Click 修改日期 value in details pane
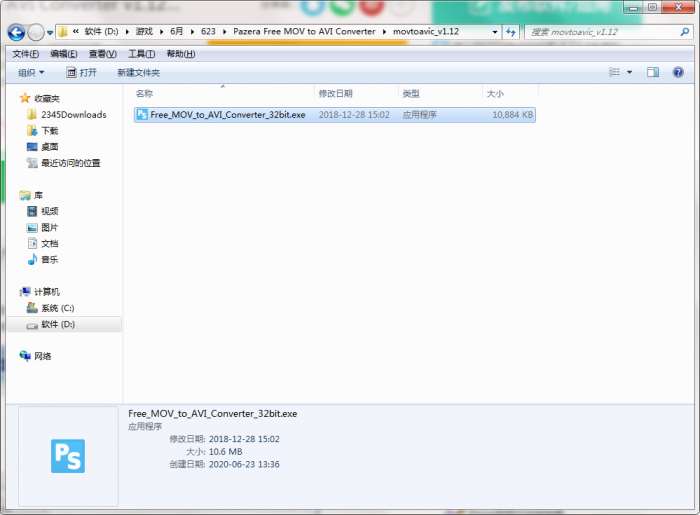Image resolution: width=700 pixels, height=515 pixels. click(244, 439)
